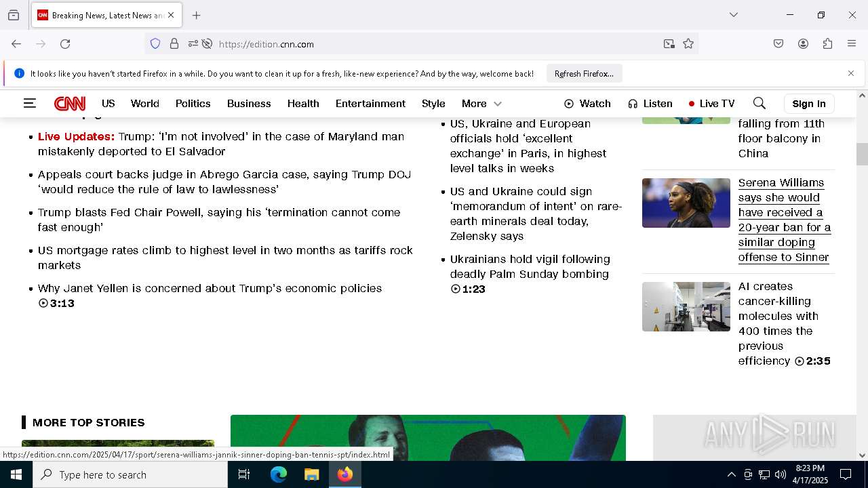Open the Health section

click(303, 104)
